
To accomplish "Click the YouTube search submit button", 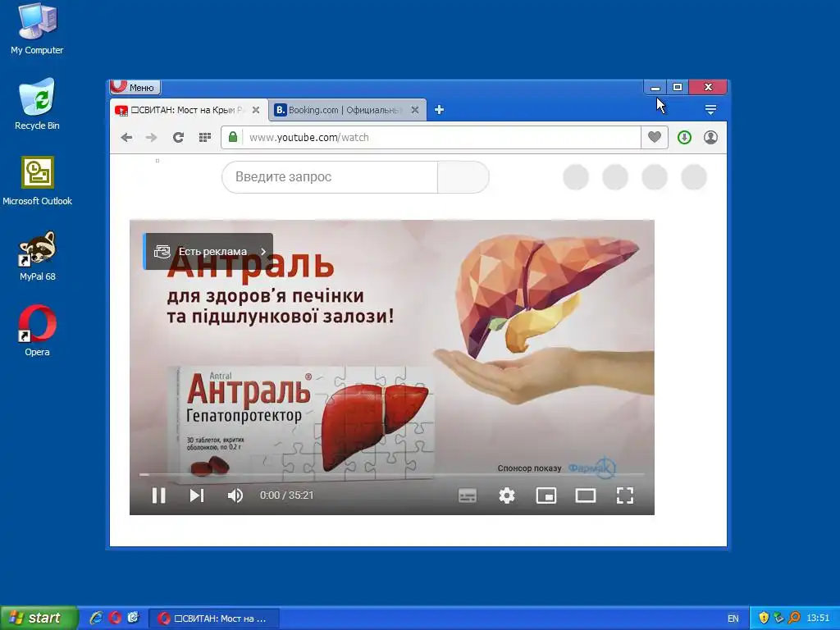I will (x=463, y=177).
